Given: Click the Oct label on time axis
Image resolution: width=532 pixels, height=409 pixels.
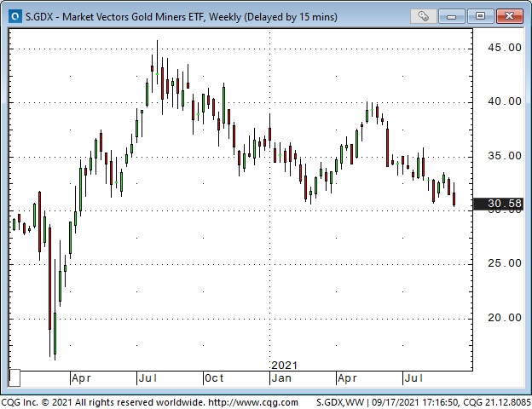Looking at the screenshot, I should (x=214, y=378).
